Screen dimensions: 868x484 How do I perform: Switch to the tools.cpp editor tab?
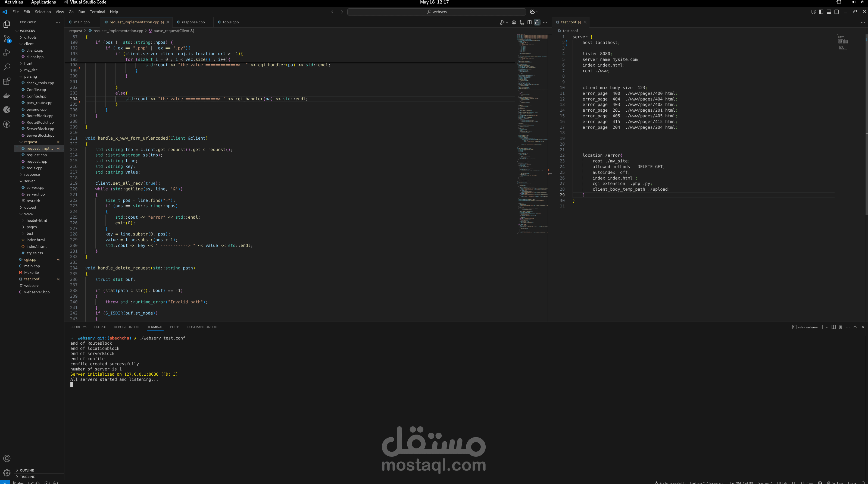[x=230, y=22]
